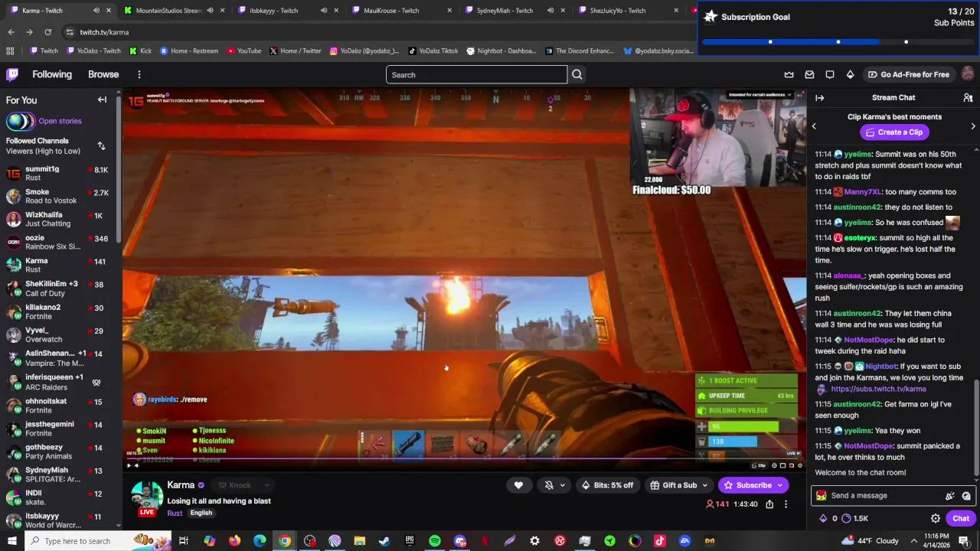Open the Browse page
Screen dimensions: 980x551
[103, 74]
